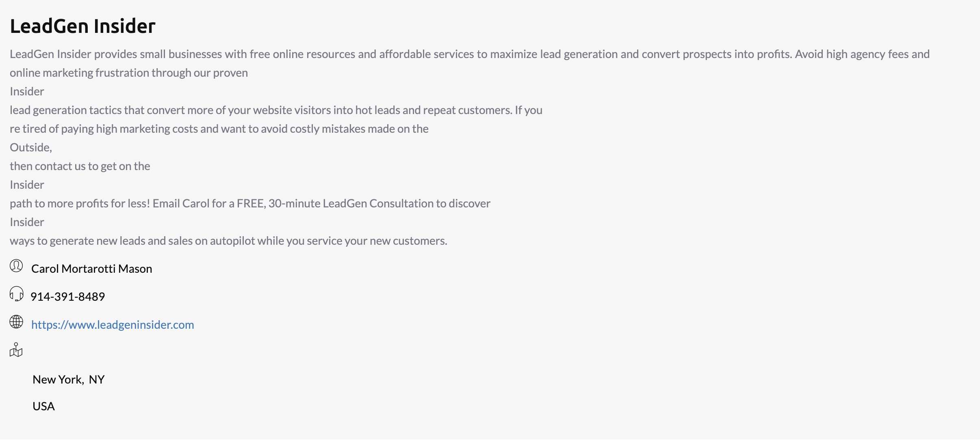Click the line starting 'path to more profits for less!'
Screen dimensions: 980x444
pyautogui.click(x=250, y=203)
